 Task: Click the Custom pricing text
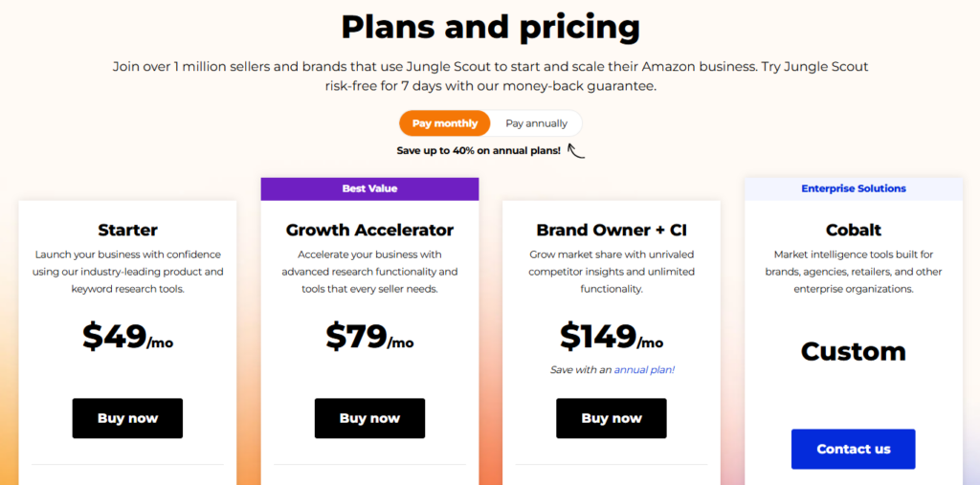click(x=853, y=351)
